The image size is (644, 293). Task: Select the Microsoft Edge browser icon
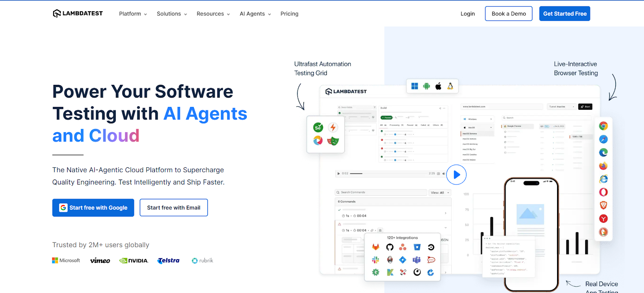click(x=603, y=152)
